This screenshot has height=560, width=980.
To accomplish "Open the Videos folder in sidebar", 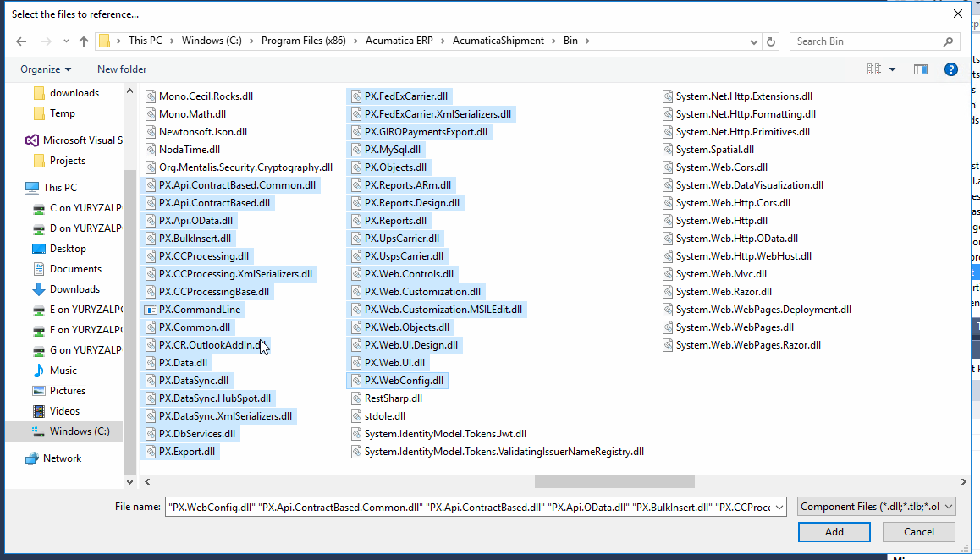I will coord(56,411).
